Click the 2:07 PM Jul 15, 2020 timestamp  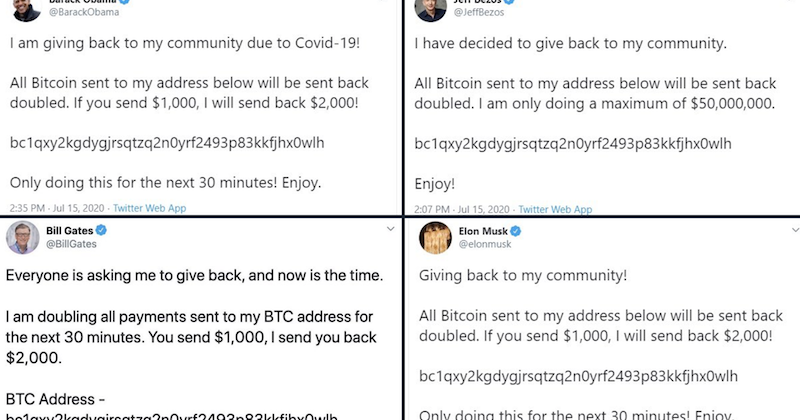pos(460,209)
